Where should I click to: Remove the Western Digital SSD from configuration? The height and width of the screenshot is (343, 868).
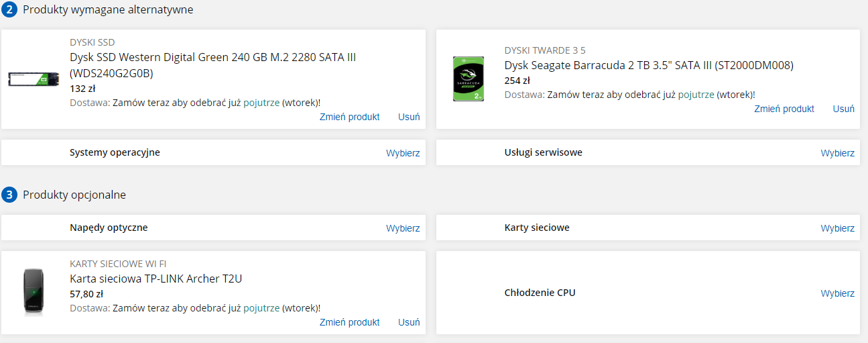click(x=409, y=117)
